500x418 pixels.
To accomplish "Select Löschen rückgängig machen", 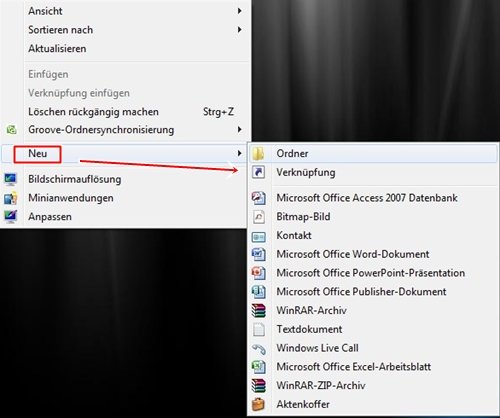I will [x=125, y=112].
